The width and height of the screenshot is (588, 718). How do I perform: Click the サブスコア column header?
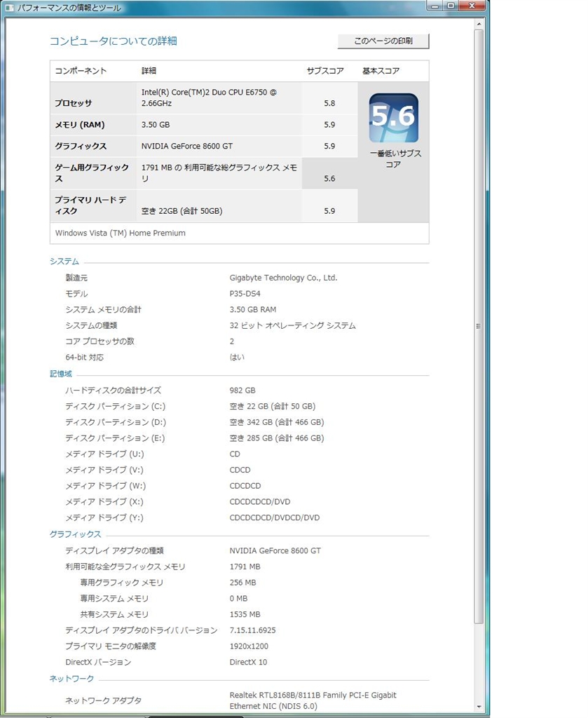(x=325, y=71)
